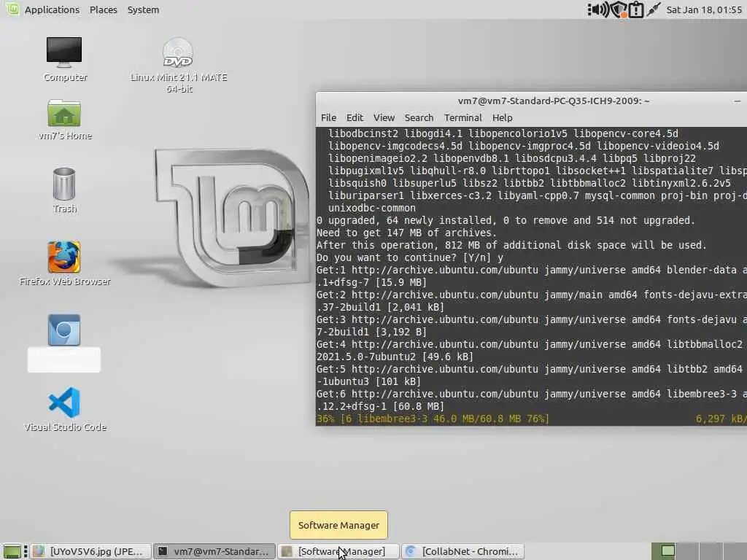Open the Places menu
Screen dimensions: 747x560
point(104,9)
